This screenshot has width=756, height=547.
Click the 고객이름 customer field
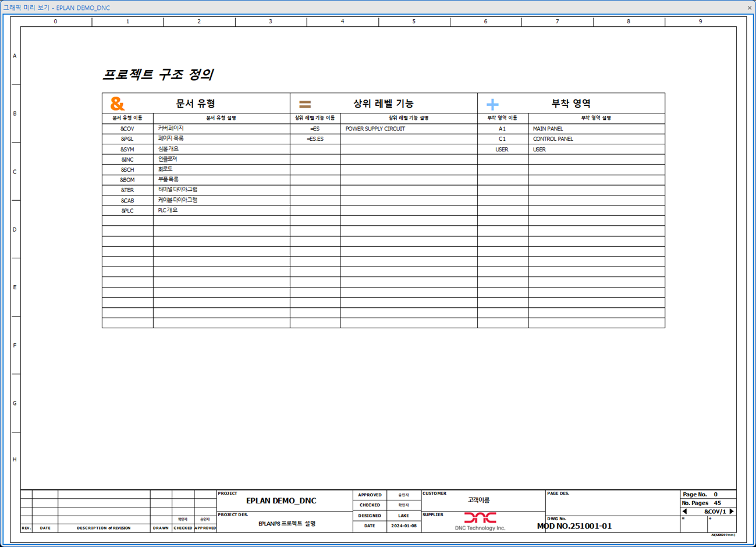pyautogui.click(x=478, y=500)
